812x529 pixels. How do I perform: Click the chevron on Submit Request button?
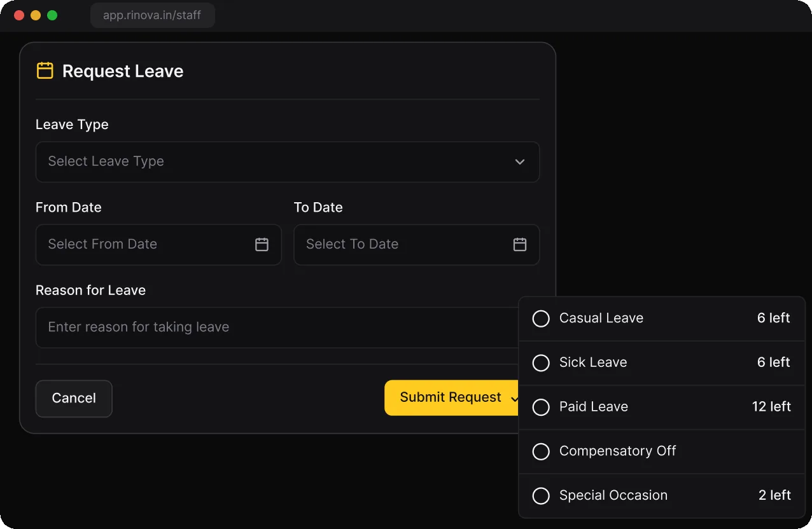(x=514, y=398)
